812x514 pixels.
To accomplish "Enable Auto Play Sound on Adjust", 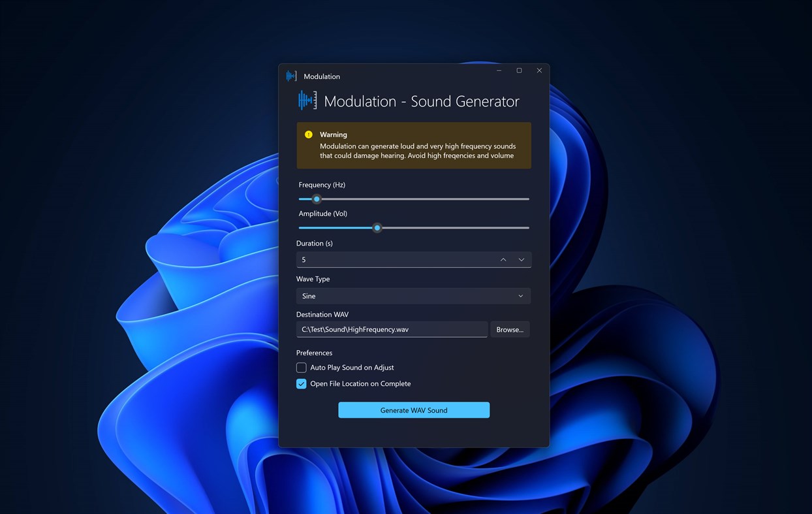I will (301, 367).
